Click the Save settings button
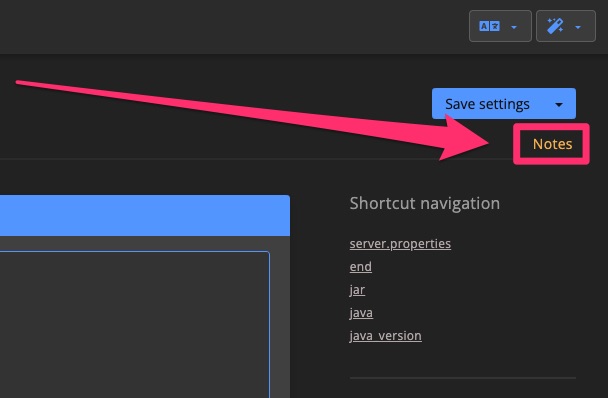608x398 pixels. click(487, 104)
